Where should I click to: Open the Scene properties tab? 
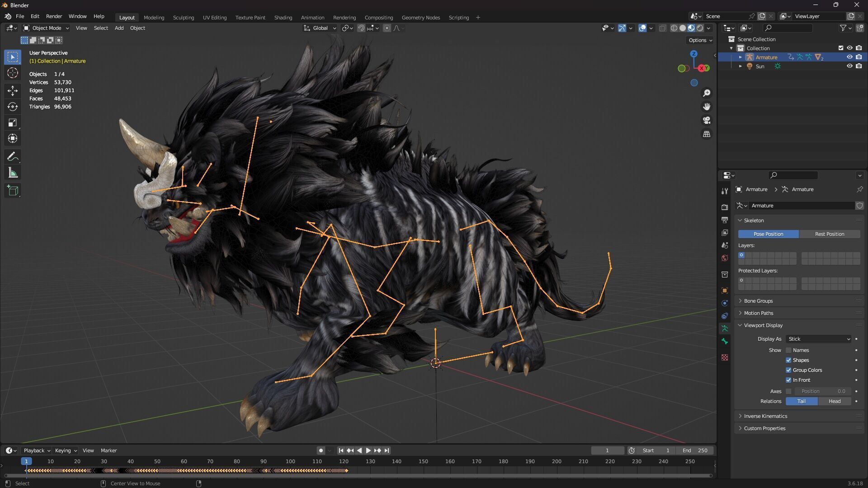click(x=725, y=245)
